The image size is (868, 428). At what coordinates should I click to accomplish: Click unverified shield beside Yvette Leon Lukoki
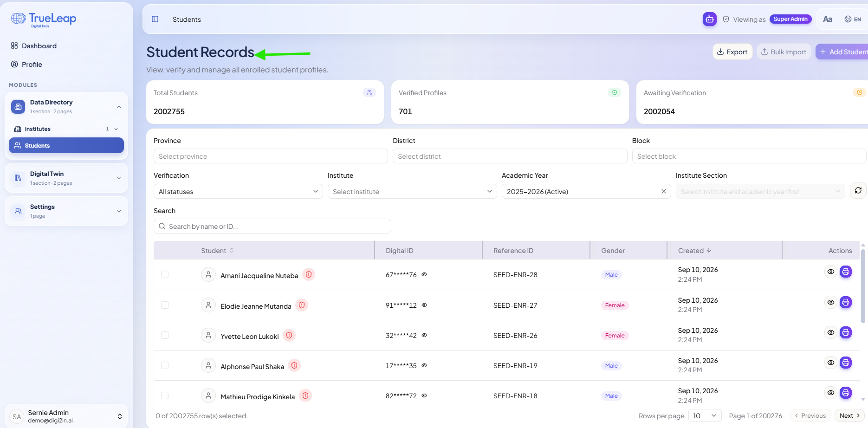289,335
